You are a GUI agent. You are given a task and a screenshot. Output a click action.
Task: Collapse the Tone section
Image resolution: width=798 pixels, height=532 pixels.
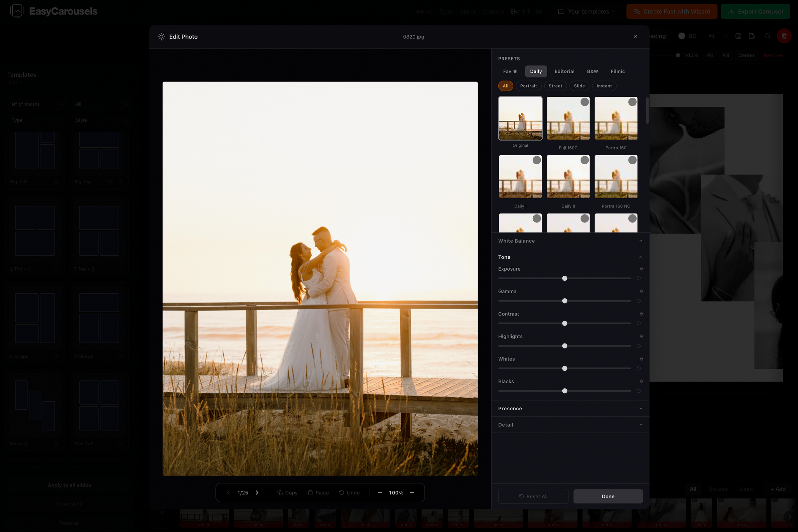coord(570,257)
